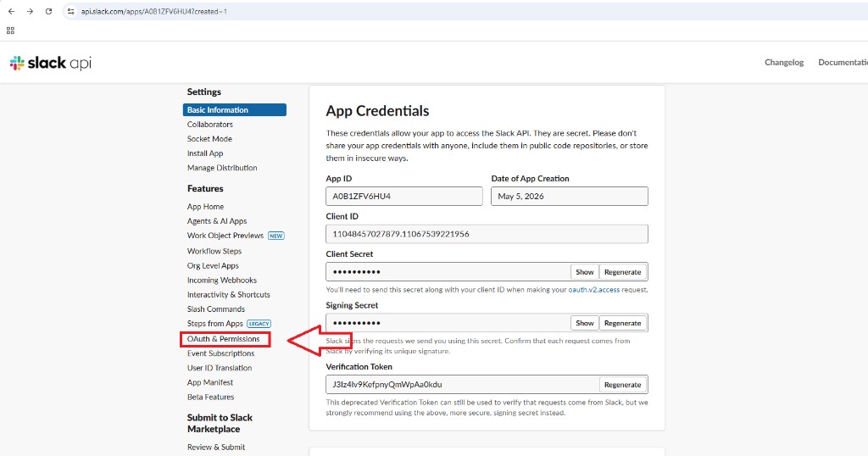Viewport: 868px width, 456px height.
Task: Open Manage Distribution page
Action: point(222,168)
